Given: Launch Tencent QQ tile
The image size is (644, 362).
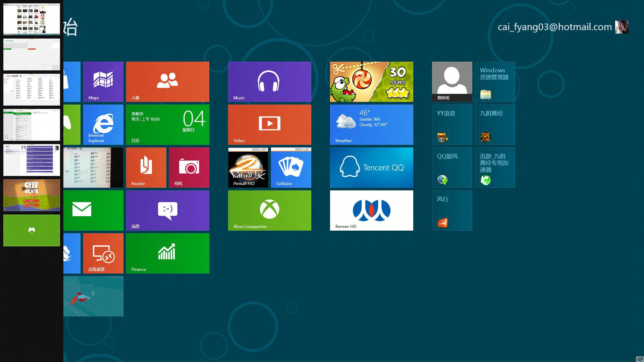Looking at the screenshot, I should click(371, 167).
